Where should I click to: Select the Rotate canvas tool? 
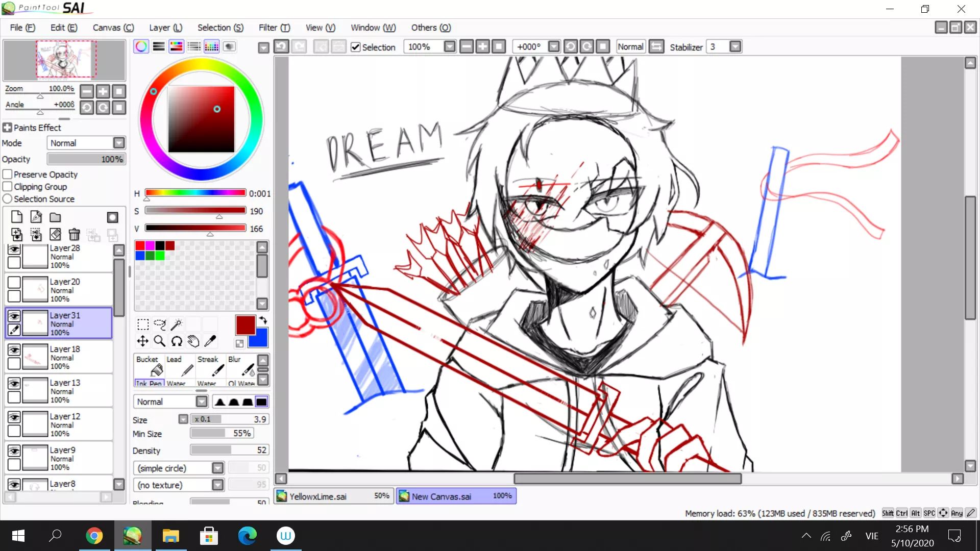[x=177, y=341]
